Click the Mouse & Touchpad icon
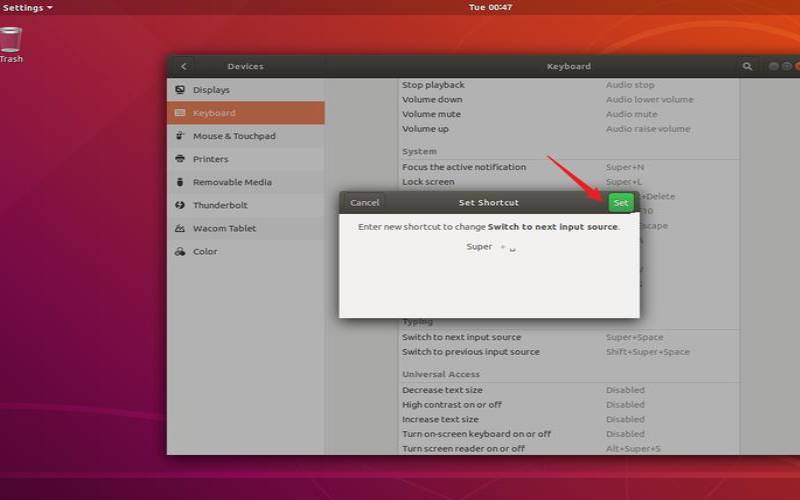800x500 pixels. point(180,136)
